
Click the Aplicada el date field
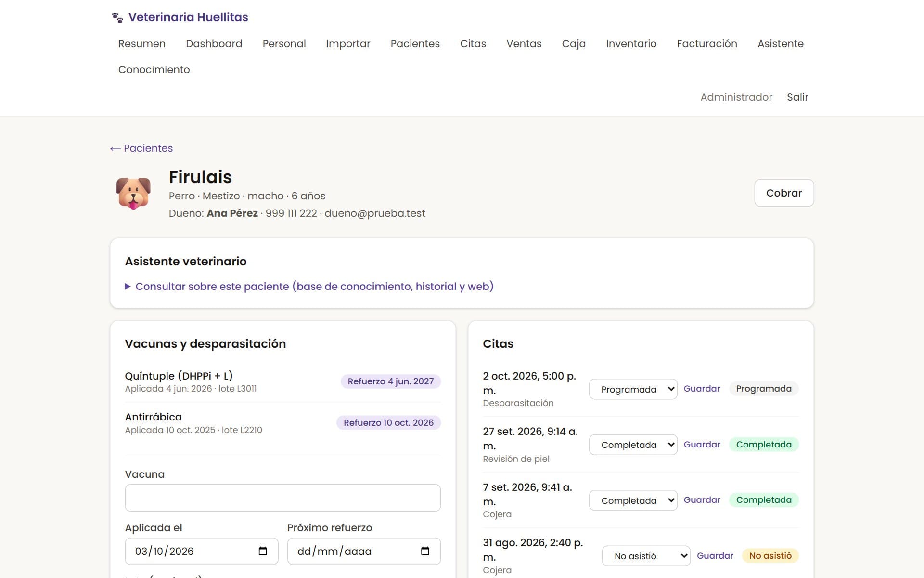click(202, 551)
